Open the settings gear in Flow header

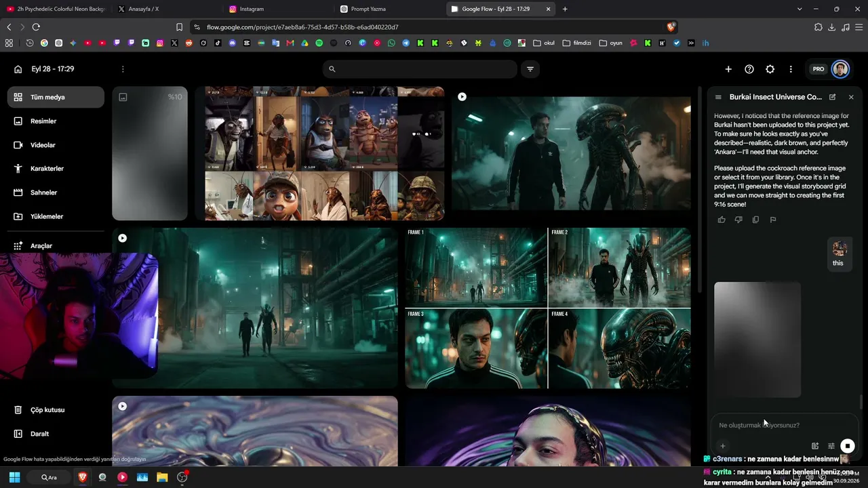point(770,69)
